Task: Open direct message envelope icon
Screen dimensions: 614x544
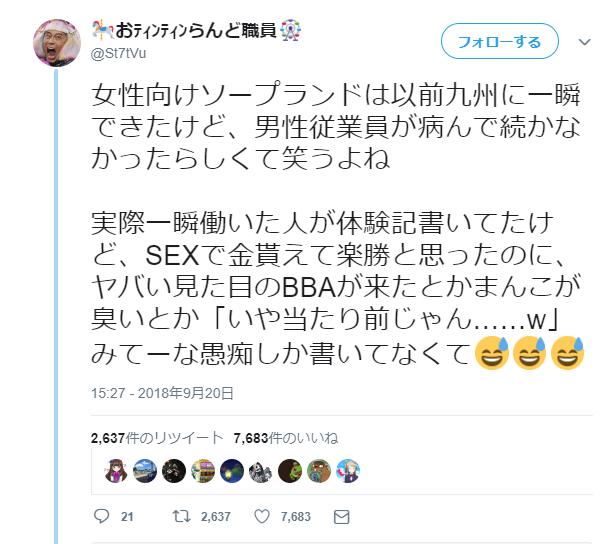Action: pyautogui.click(x=341, y=517)
